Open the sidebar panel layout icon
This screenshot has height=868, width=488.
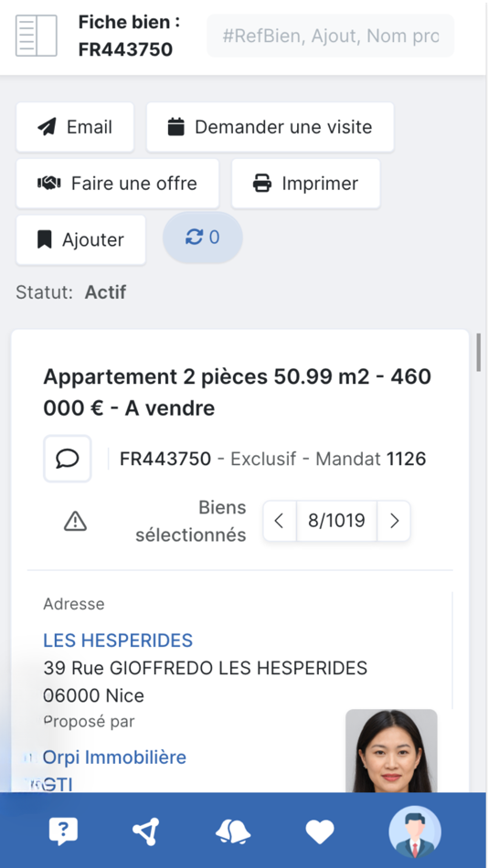point(36,36)
